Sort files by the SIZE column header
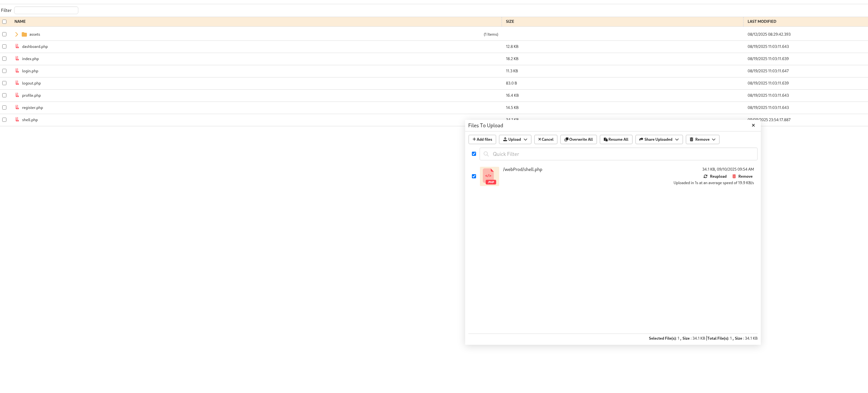 point(510,21)
